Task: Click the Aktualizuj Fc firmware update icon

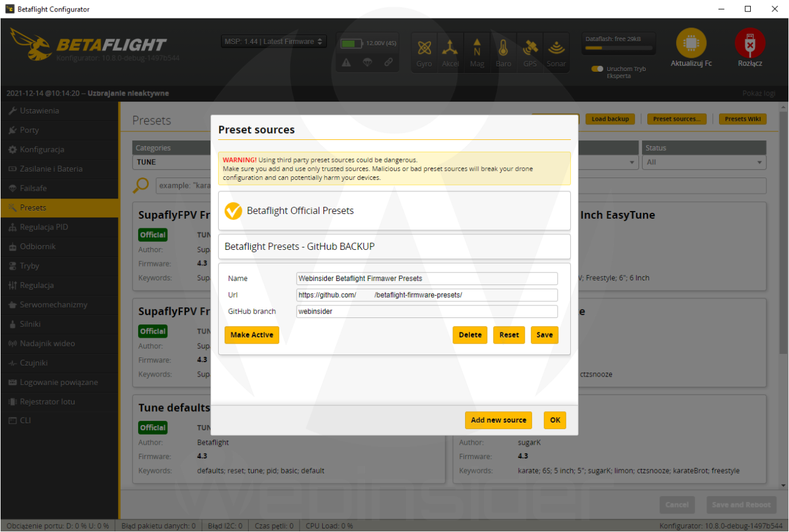Action: [x=691, y=44]
